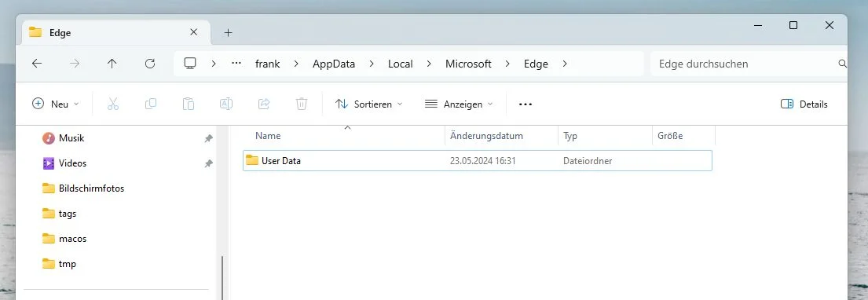Open the toolbar more options menu
This screenshot has height=300, width=868.
(x=526, y=104)
